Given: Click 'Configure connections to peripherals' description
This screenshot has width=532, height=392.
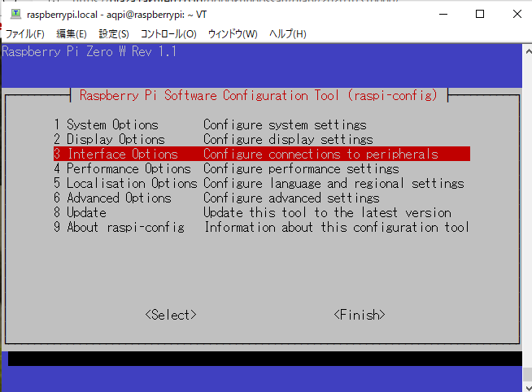Looking at the screenshot, I should coord(321,154).
